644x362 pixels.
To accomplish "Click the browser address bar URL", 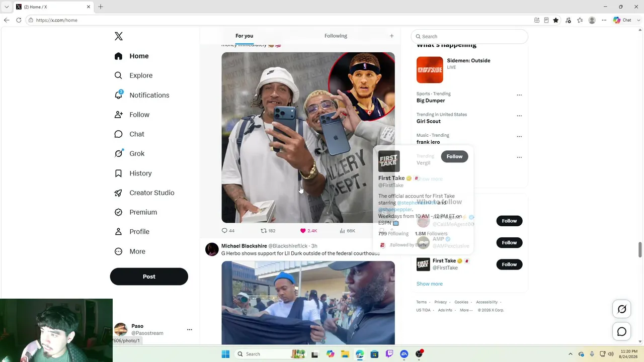I will (57, 20).
